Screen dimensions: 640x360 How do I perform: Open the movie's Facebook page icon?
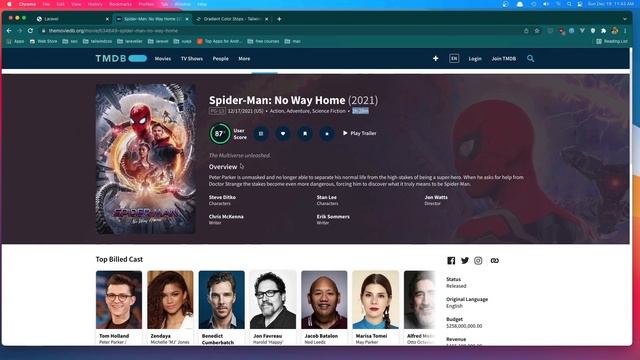[451, 260]
